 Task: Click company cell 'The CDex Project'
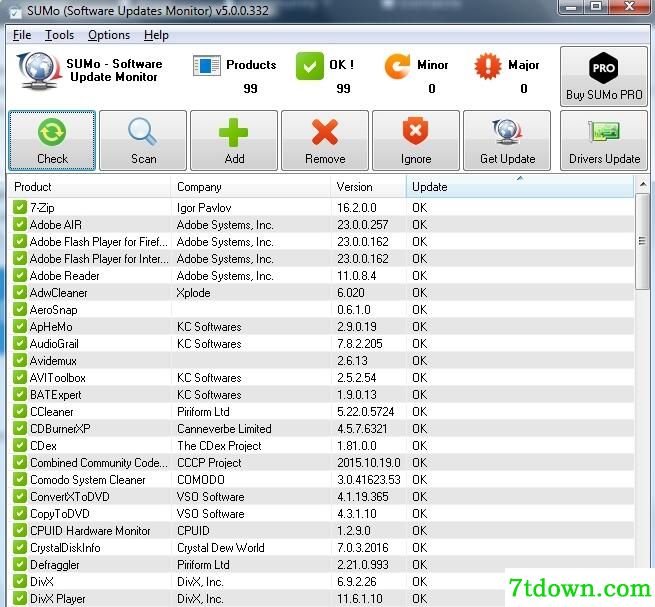click(219, 446)
